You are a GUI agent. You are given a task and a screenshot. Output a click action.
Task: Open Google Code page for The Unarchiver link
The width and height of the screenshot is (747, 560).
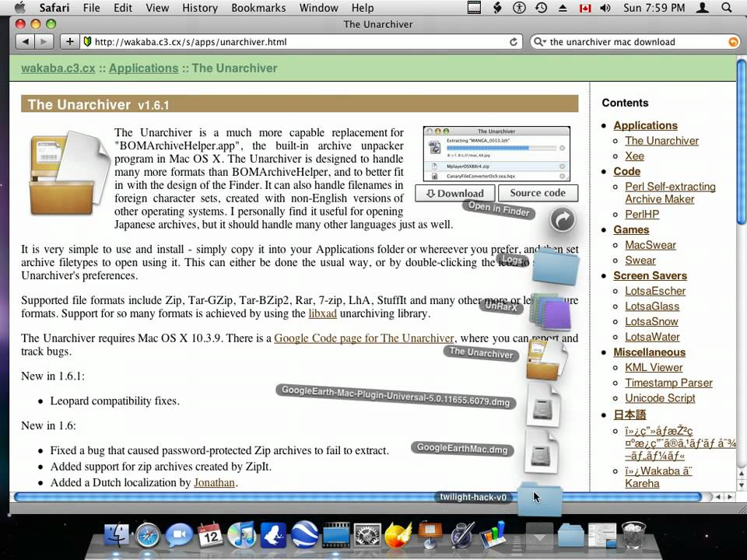(364, 338)
